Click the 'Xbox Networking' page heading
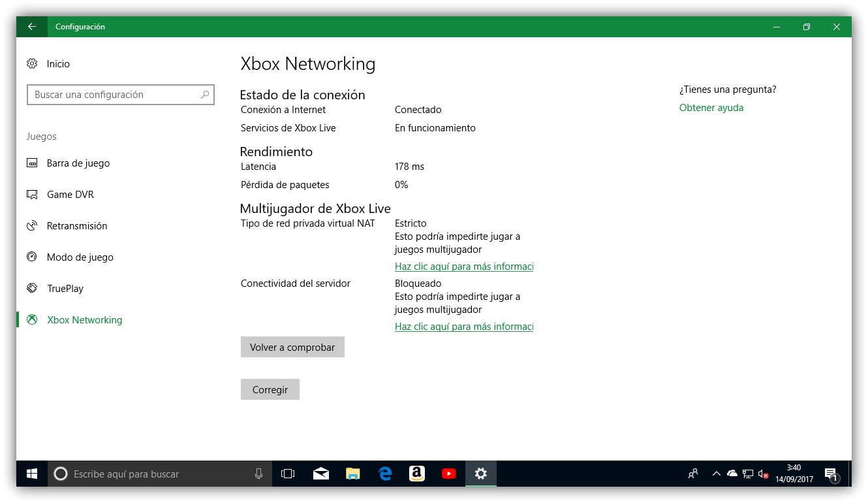The image size is (868, 503). point(308,64)
